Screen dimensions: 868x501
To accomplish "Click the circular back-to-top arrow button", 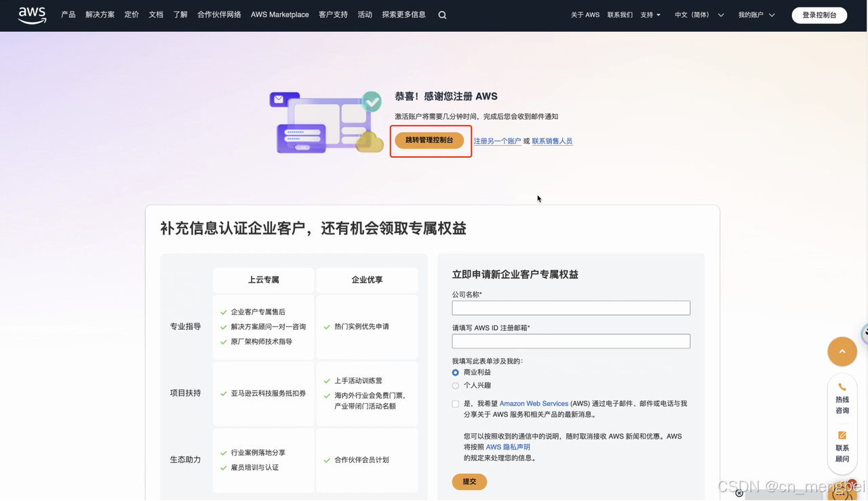I will 842,351.
